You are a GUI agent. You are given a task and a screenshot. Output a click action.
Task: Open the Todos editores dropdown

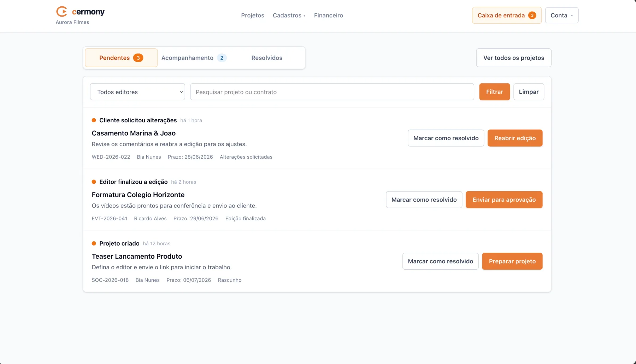137,92
